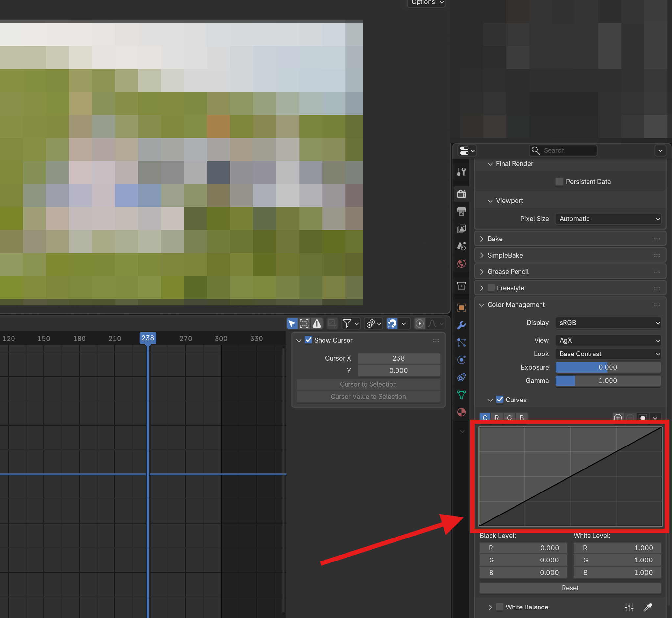Uncheck the Show Cursor checkbox
The width and height of the screenshot is (672, 618).
[308, 340]
